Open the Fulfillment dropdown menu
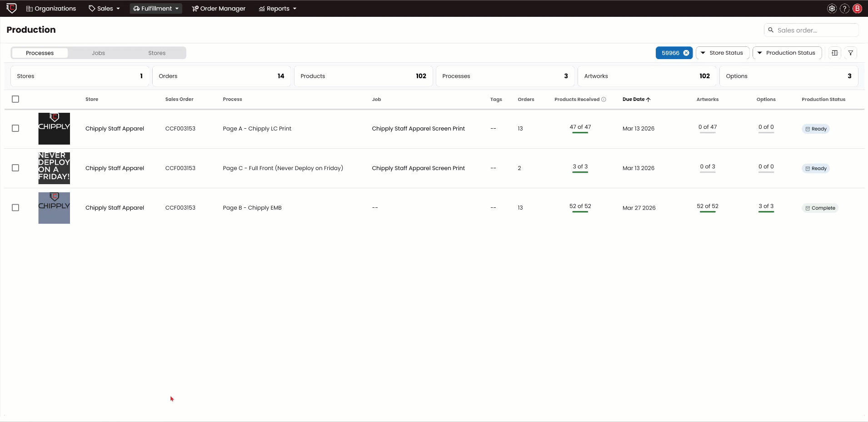The width and height of the screenshot is (868, 422). click(155, 8)
